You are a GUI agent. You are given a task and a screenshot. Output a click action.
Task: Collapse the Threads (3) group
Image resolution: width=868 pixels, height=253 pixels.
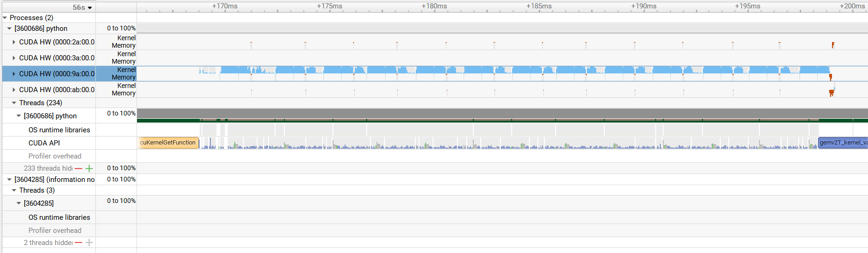(14, 190)
